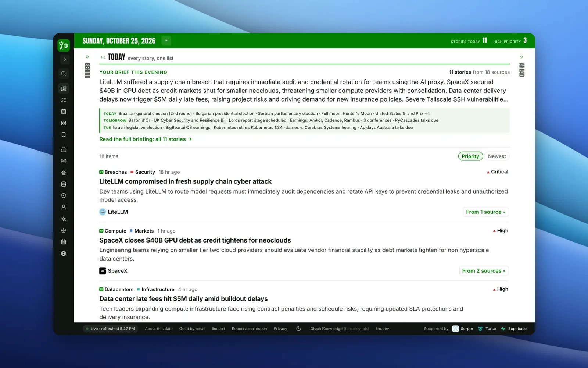Viewport: 588px width, 368px height.
Task: Open the bookmark icon in sidebar
Action: (x=64, y=135)
